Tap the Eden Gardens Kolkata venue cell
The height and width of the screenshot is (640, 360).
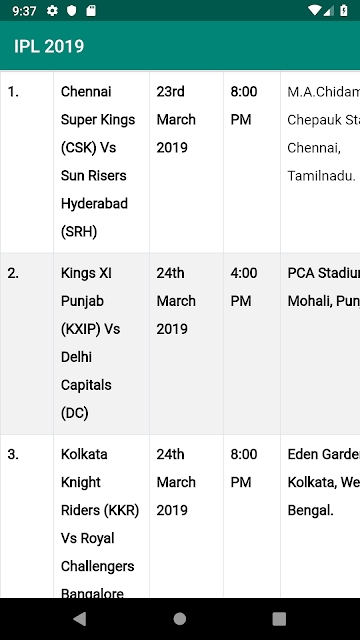[320, 517]
